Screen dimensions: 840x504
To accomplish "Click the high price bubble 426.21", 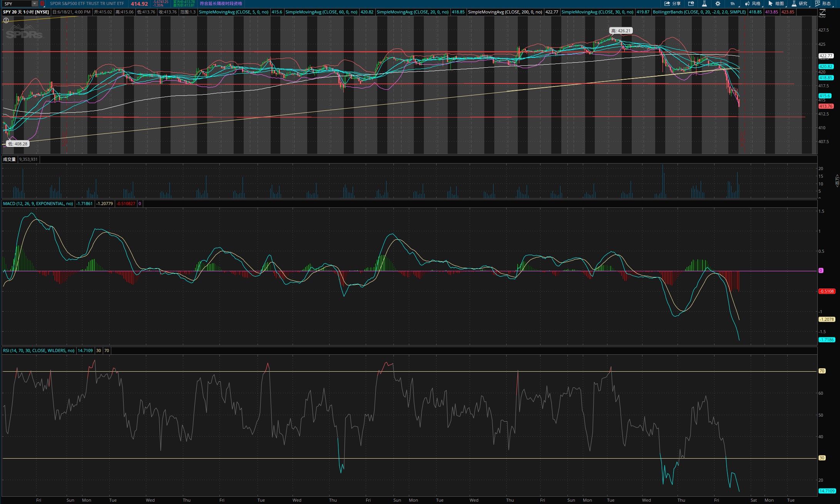I will pos(621,31).
